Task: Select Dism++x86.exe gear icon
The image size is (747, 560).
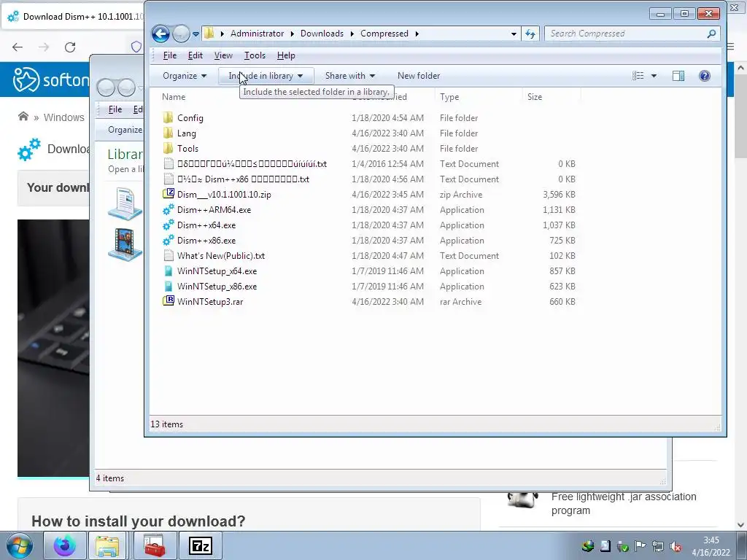Action: click(169, 240)
